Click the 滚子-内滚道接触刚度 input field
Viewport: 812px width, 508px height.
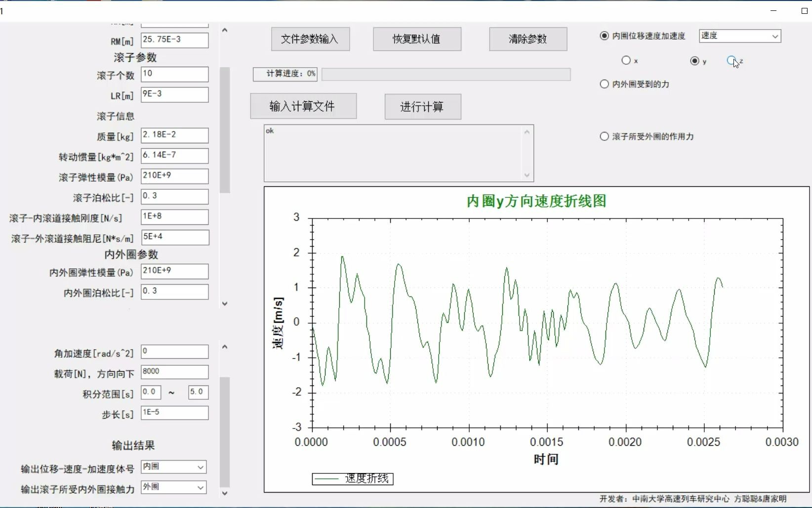175,217
